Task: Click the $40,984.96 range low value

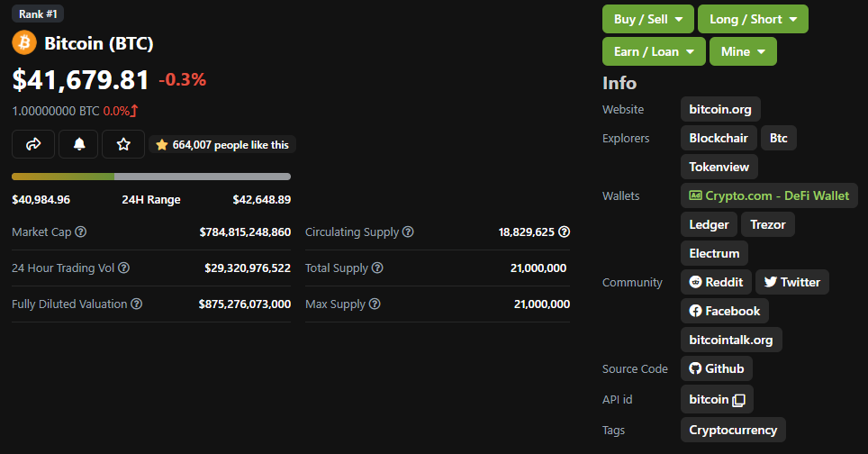Action: click(x=41, y=199)
